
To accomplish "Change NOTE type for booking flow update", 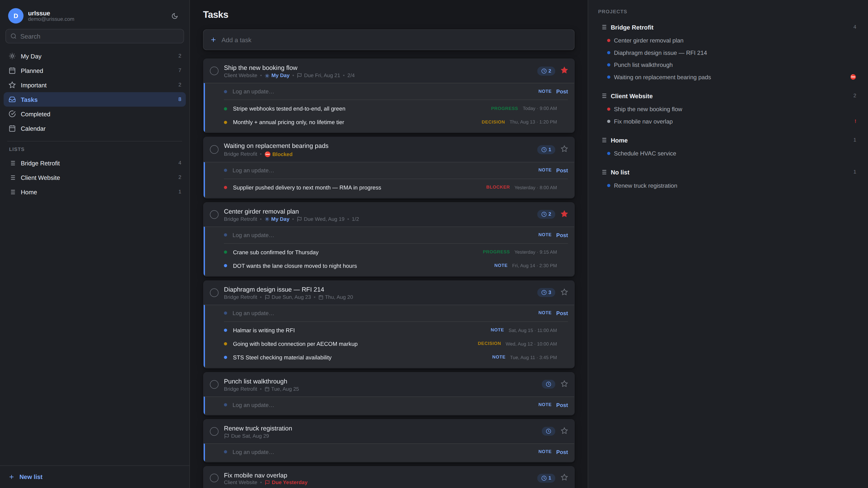I will coord(545,91).
